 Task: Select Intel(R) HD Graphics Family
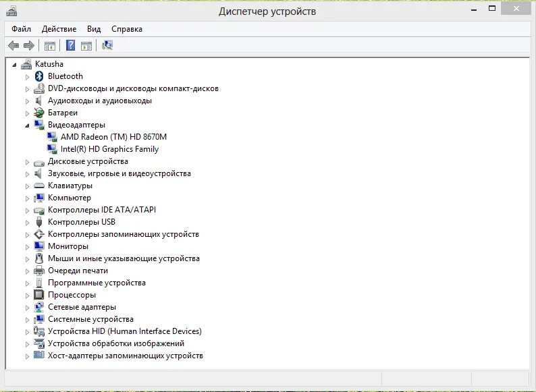click(109, 149)
